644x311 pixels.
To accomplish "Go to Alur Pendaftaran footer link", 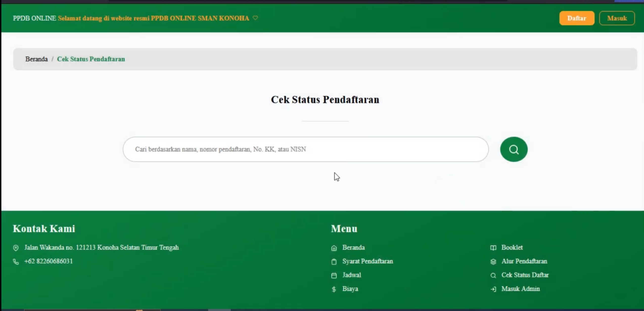I will tap(524, 261).
